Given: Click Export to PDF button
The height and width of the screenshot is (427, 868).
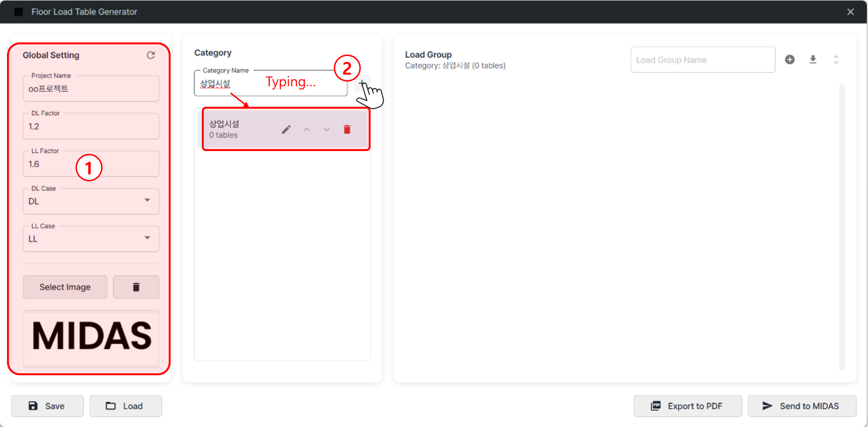Looking at the screenshot, I should coord(687,406).
